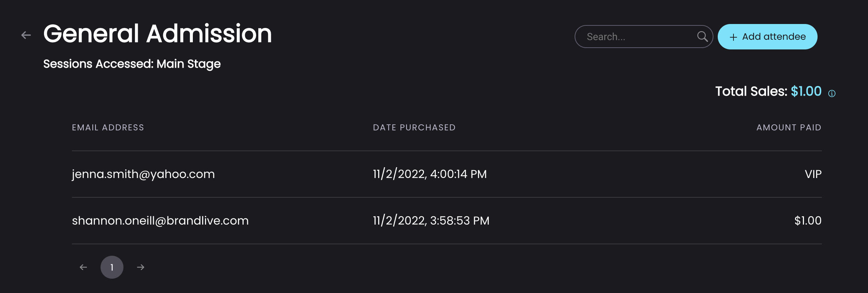Click the Date Purchased column header
Viewport: 868px width, 293px height.
(x=414, y=128)
